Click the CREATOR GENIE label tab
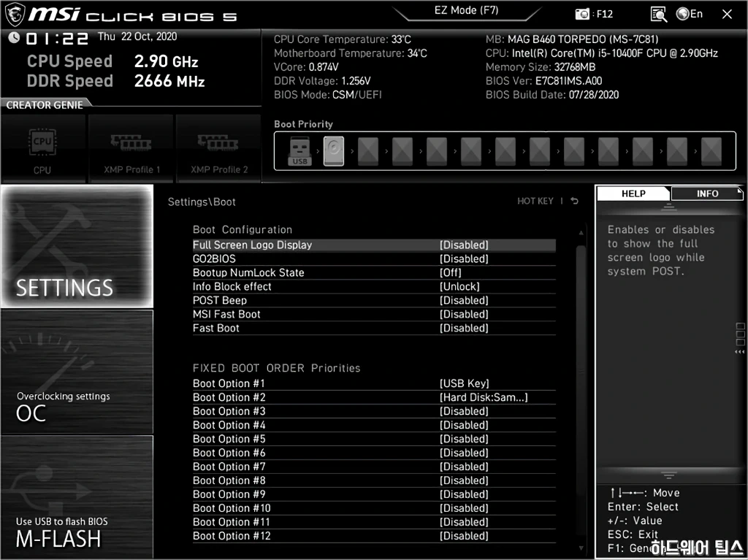The image size is (748, 560). [x=45, y=105]
